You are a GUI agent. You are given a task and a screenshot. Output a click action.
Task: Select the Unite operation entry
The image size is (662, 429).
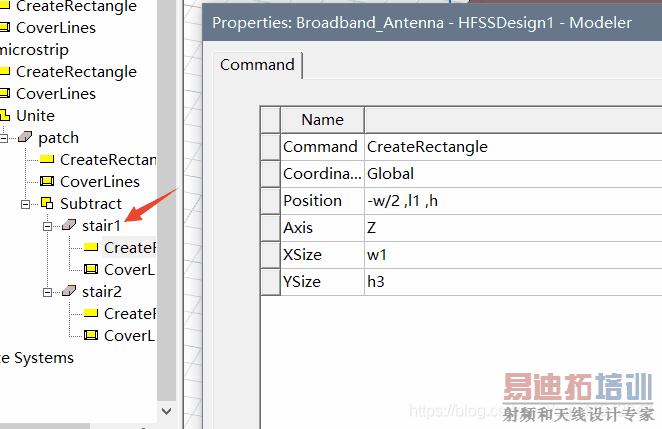(x=35, y=116)
